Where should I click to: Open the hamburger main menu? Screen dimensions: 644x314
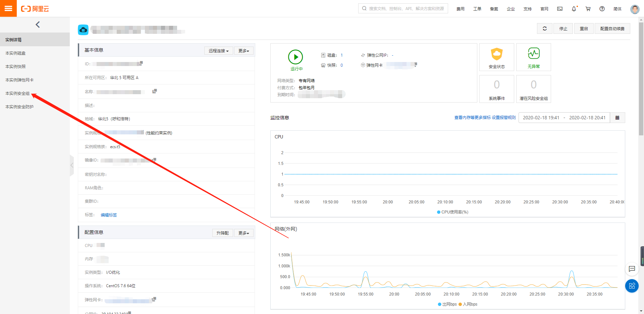pos(8,8)
